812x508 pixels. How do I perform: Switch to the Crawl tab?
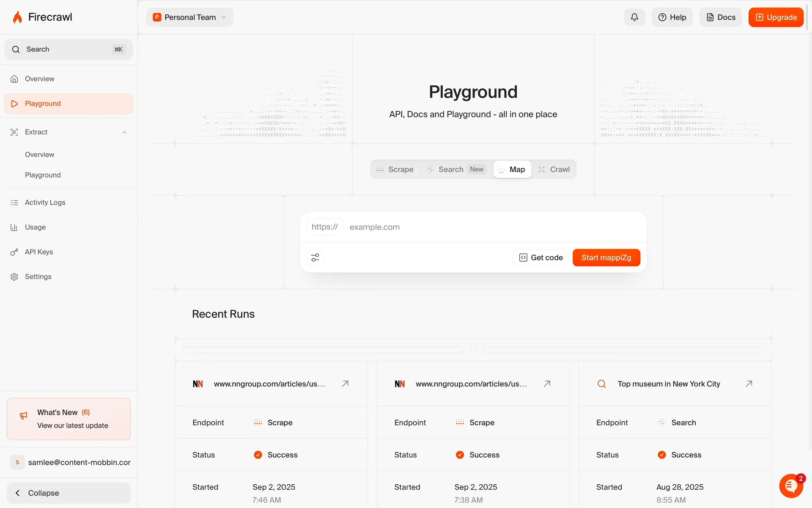coord(554,169)
